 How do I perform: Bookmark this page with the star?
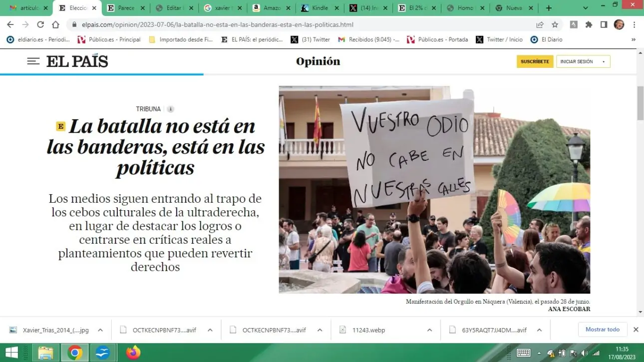click(555, 24)
